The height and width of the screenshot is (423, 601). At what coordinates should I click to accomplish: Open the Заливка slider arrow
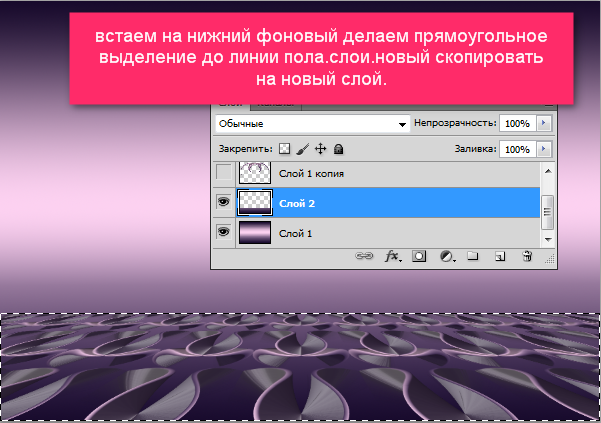pyautogui.click(x=544, y=149)
